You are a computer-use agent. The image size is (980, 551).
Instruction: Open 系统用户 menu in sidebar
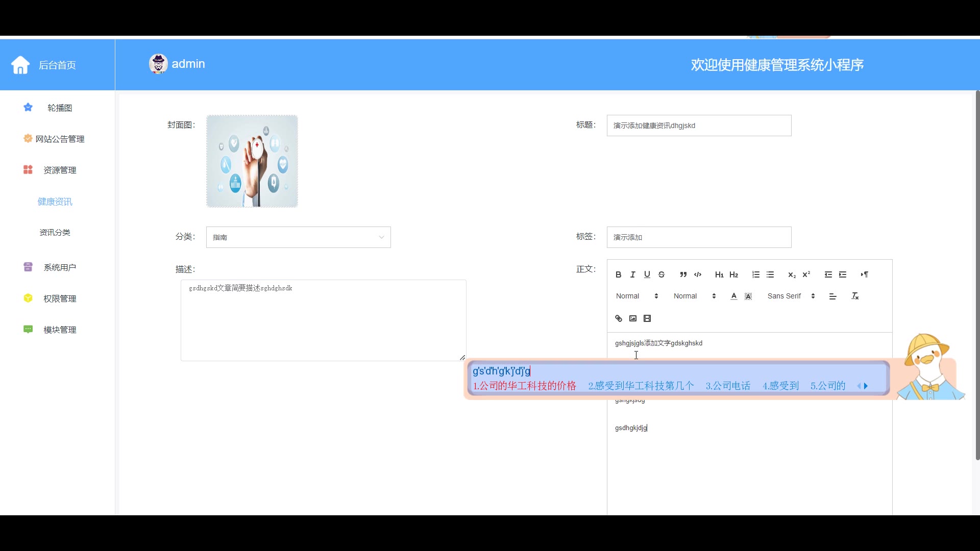coord(60,267)
